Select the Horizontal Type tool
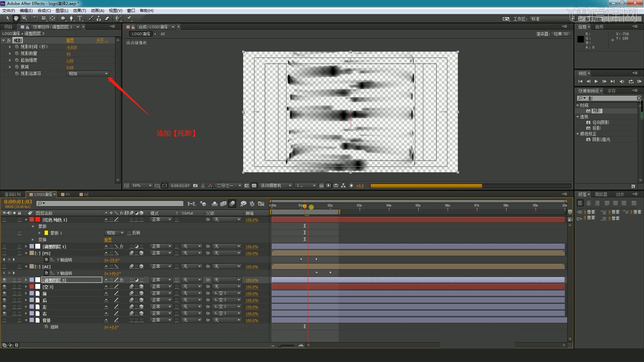Screen dimensions: 644x362 [x=80, y=18]
